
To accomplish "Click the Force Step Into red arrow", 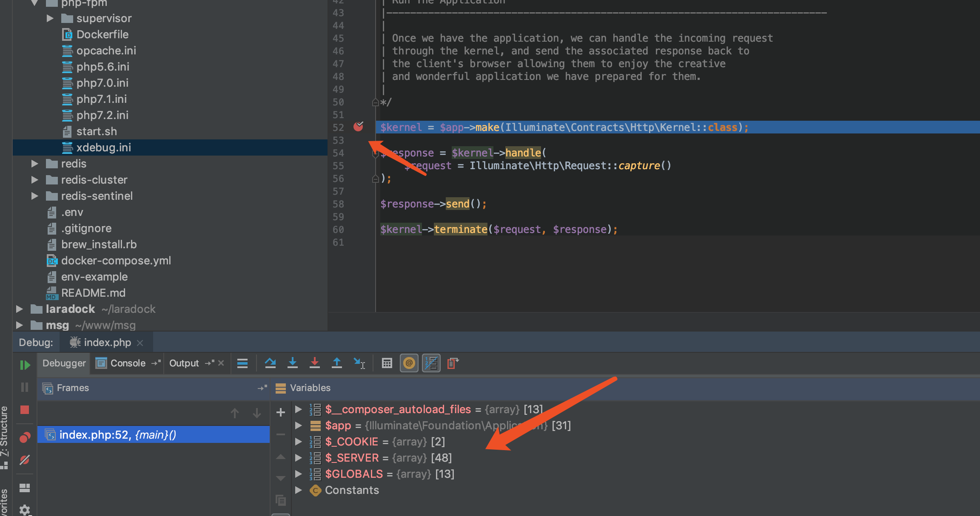I will [x=315, y=363].
